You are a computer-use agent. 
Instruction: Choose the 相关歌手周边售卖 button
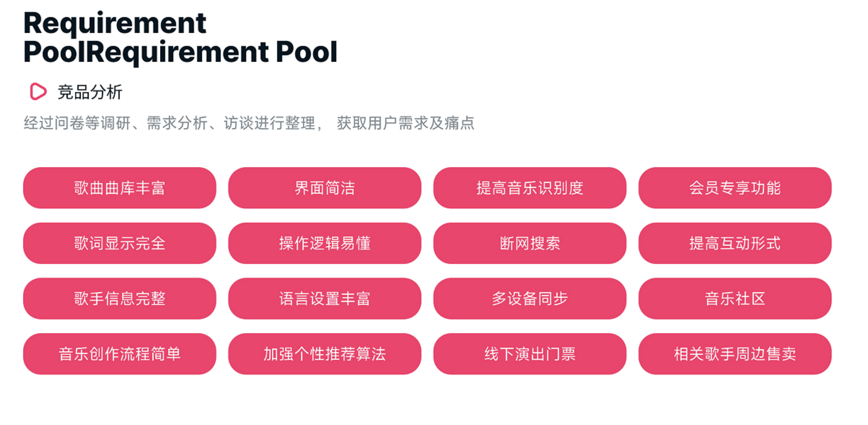point(735,354)
